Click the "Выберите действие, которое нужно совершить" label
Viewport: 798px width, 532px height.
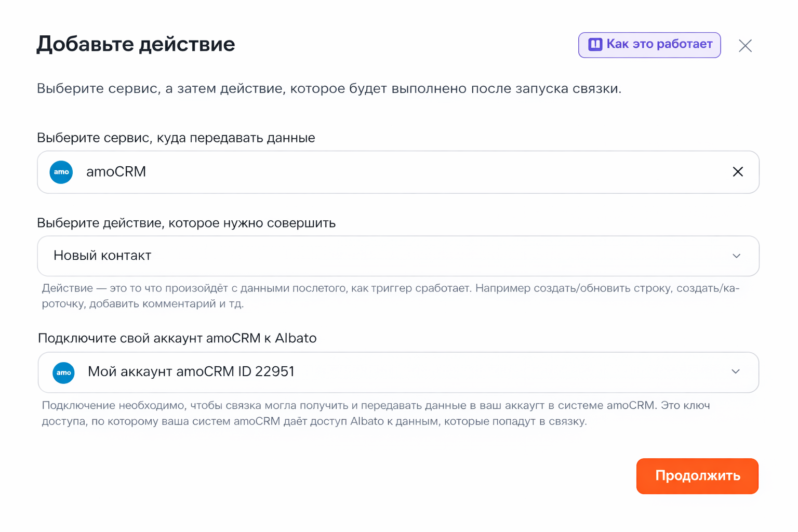point(186,223)
